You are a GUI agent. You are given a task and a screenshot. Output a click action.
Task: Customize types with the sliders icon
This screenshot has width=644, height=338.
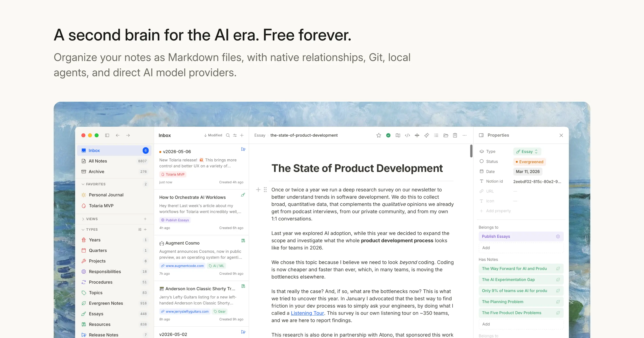pyautogui.click(x=140, y=230)
